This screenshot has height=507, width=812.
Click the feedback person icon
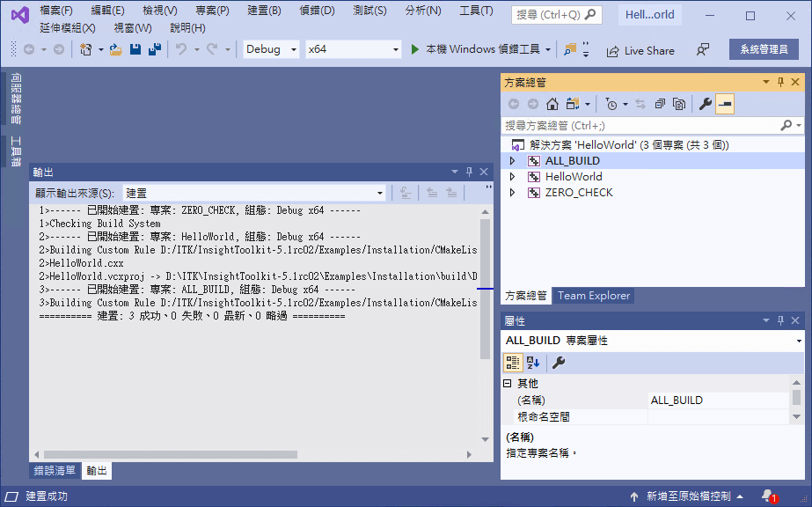tap(703, 50)
